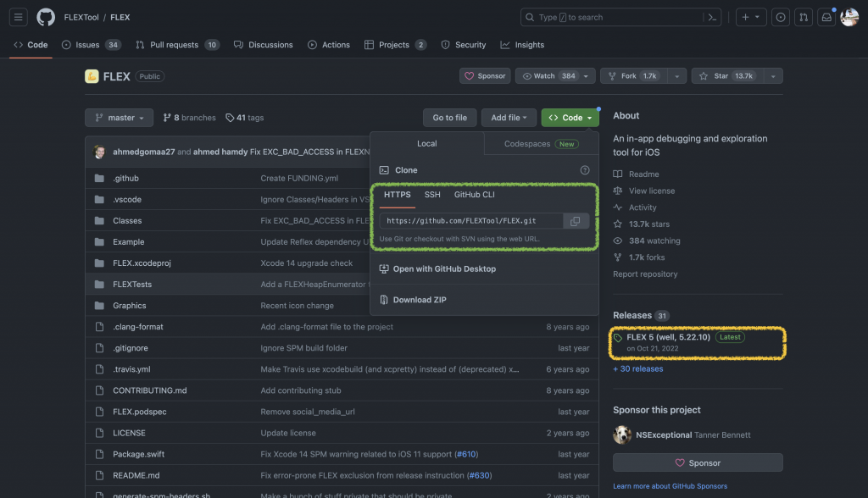The image size is (868, 498).
Task: Click folder icon of Classes row
Action: (99, 221)
